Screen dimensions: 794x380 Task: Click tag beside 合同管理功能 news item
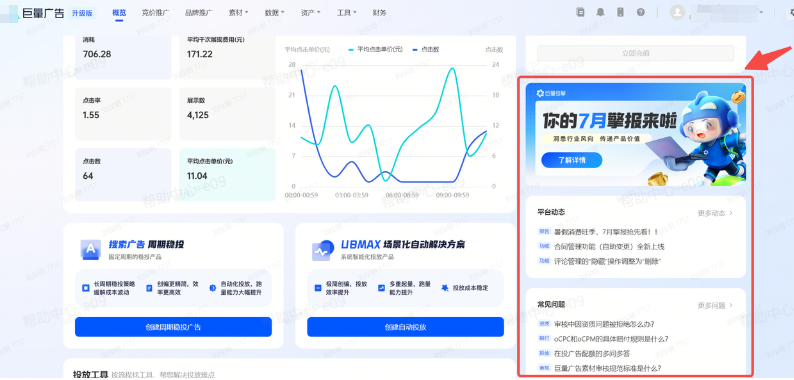[x=544, y=246]
